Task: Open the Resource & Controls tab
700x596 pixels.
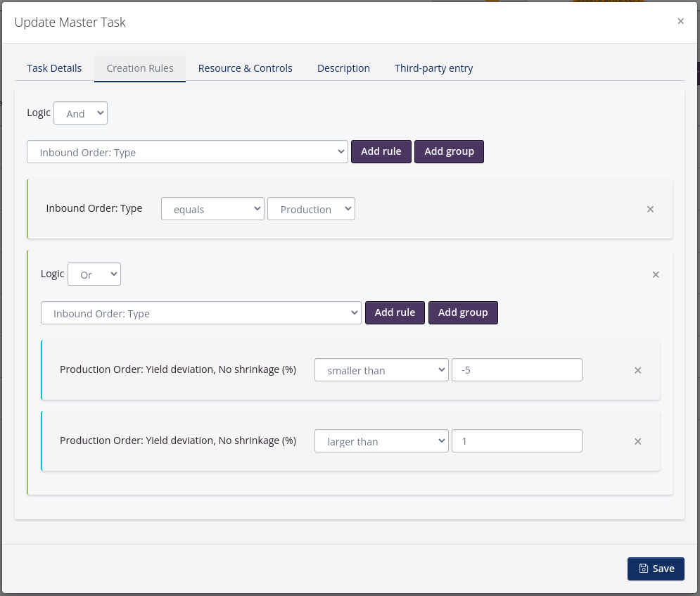Action: (245, 68)
